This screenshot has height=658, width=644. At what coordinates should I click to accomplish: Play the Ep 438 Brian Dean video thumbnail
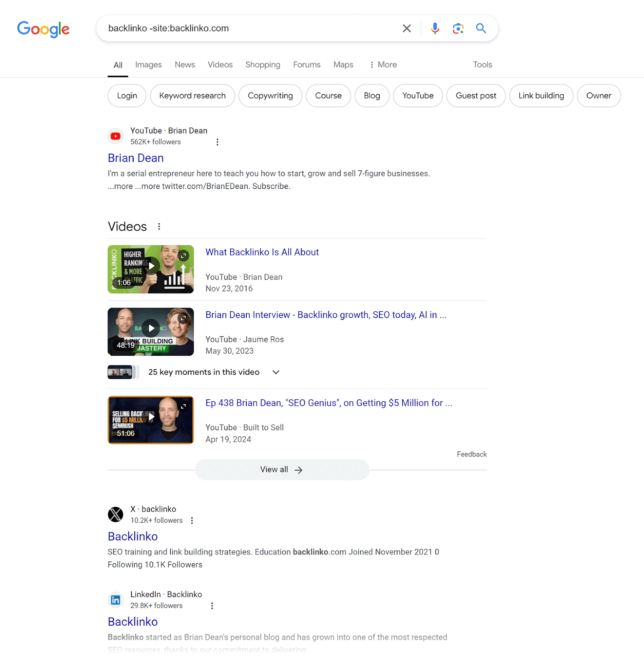tap(151, 420)
